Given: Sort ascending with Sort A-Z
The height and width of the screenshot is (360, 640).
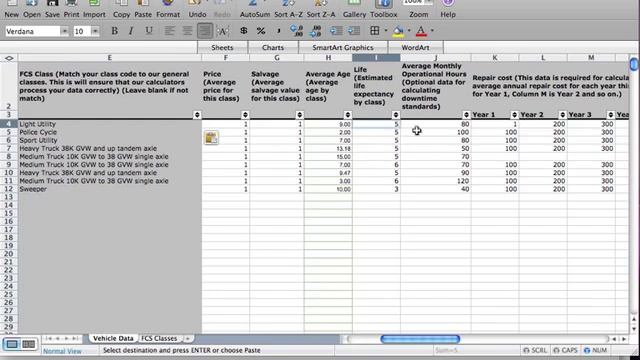Looking at the screenshot, I should [288, 9].
